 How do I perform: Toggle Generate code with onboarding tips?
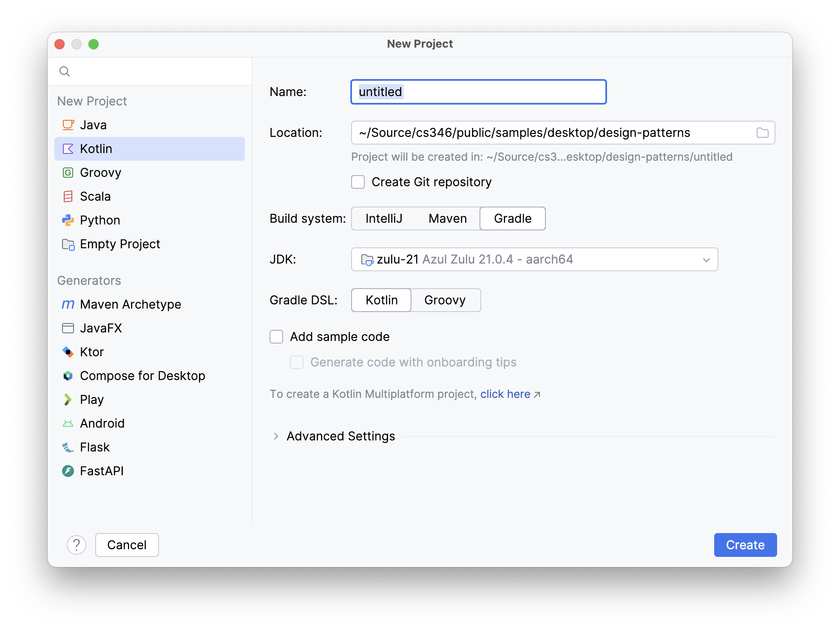[x=297, y=362]
